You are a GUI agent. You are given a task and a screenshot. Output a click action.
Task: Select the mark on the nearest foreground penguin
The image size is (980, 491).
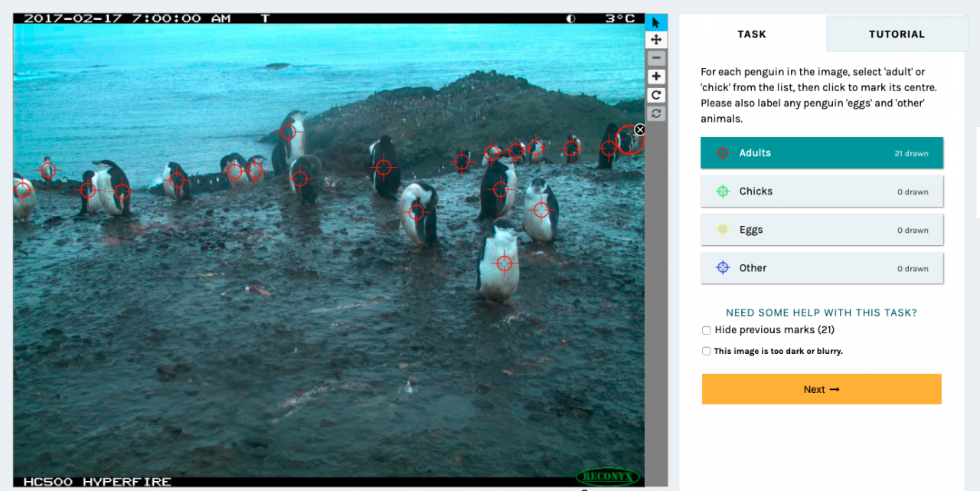(x=504, y=263)
